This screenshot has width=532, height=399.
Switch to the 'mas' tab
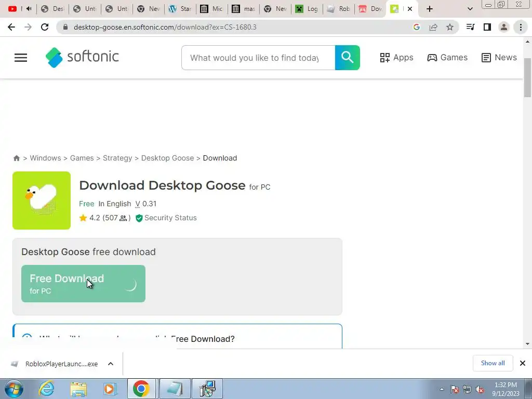(x=244, y=9)
